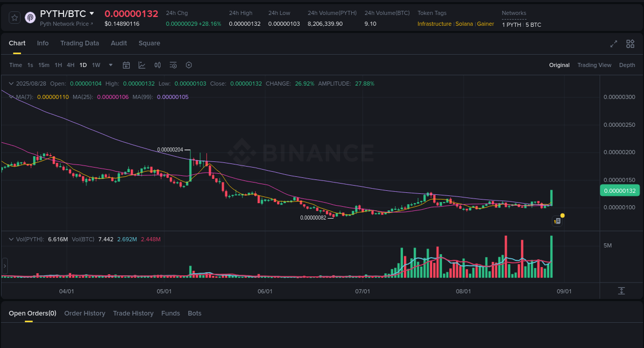Open the Solana token tag link

[464, 24]
